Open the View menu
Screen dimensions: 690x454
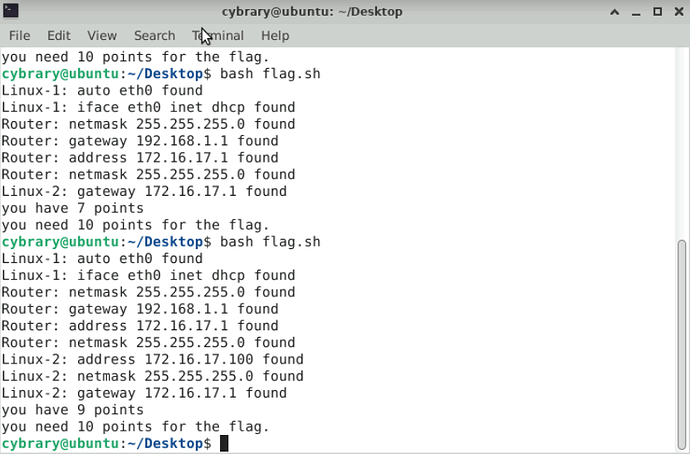point(102,35)
